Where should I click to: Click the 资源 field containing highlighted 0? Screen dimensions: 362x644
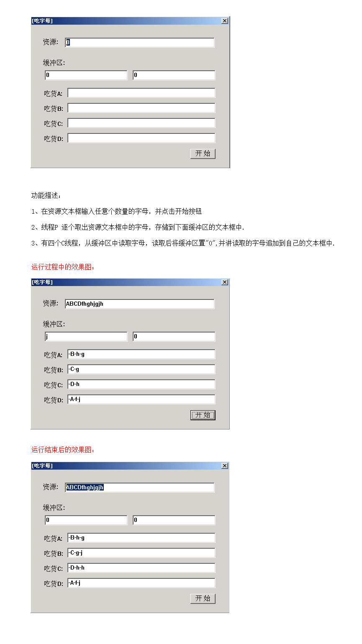point(140,43)
